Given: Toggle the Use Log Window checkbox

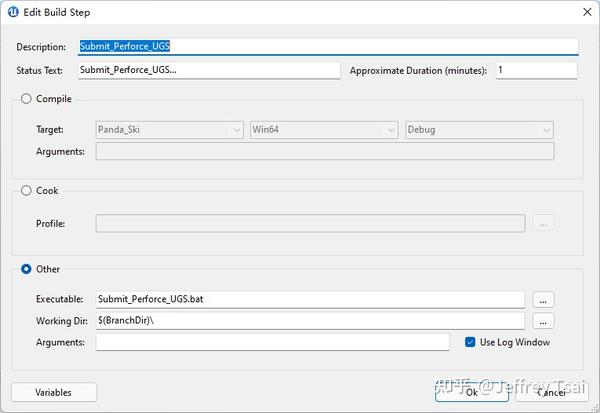Looking at the screenshot, I should [471, 342].
